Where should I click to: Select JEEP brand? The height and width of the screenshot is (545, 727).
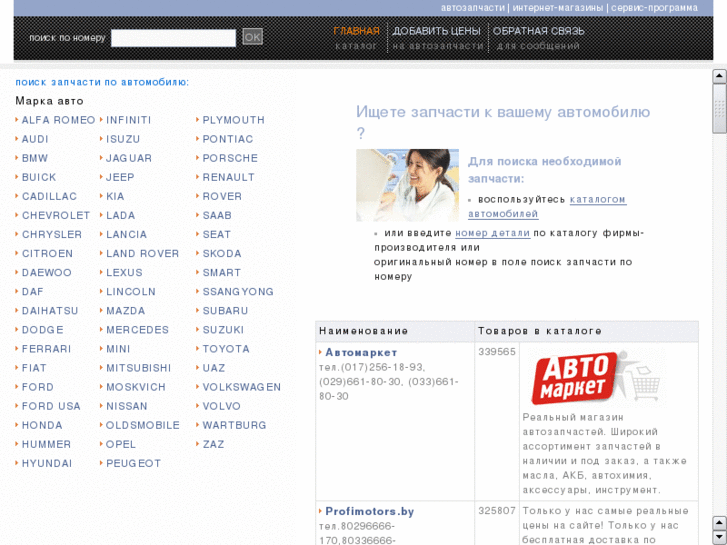pyautogui.click(x=120, y=177)
